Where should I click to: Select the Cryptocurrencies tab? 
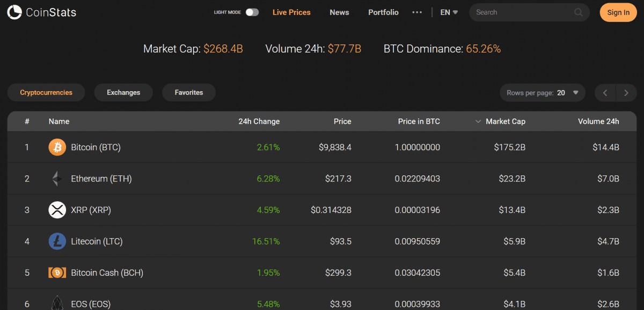pyautogui.click(x=46, y=92)
